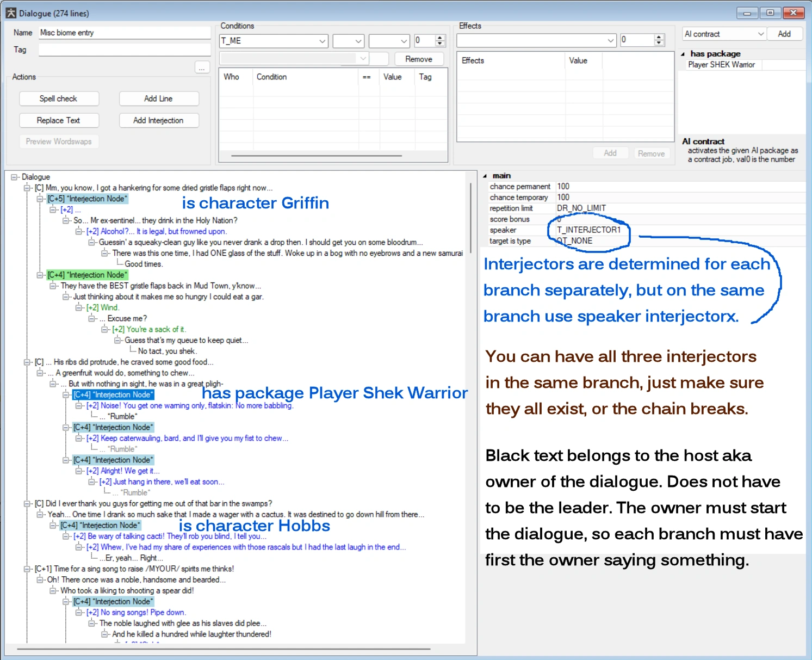Image resolution: width=812 pixels, height=660 pixels.
Task: Collapse the root Dialogue tree node
Action: (14, 177)
